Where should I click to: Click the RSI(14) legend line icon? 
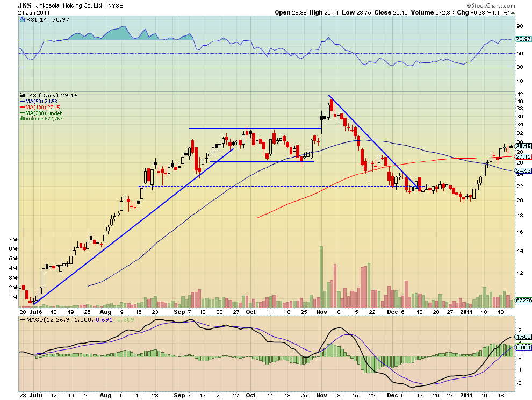[23, 20]
